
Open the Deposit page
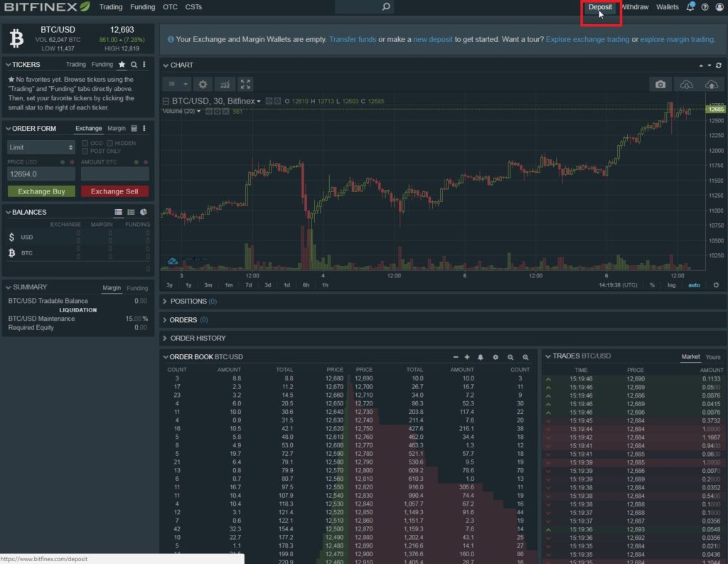pos(600,7)
